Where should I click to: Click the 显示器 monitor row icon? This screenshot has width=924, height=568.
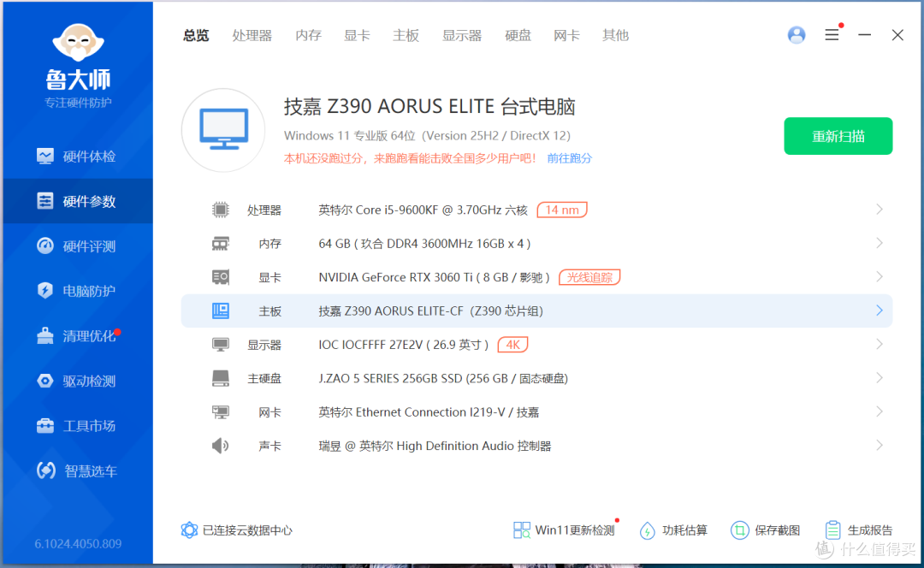(x=221, y=345)
